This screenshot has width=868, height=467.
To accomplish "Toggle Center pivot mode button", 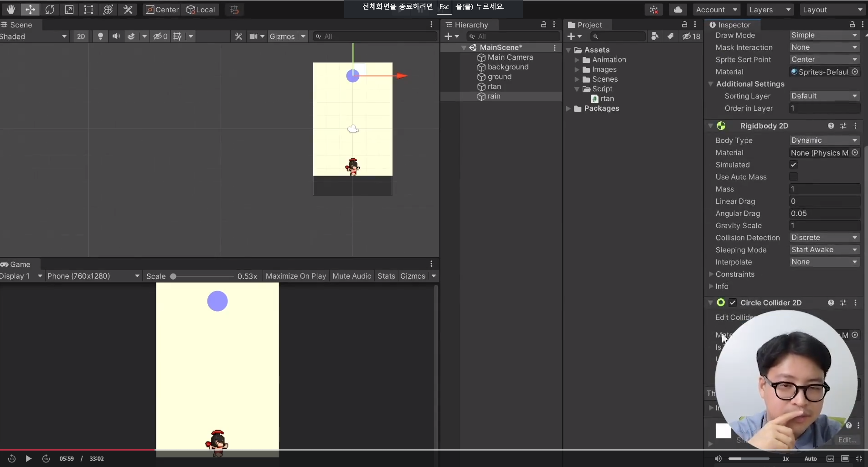I will 162,10.
